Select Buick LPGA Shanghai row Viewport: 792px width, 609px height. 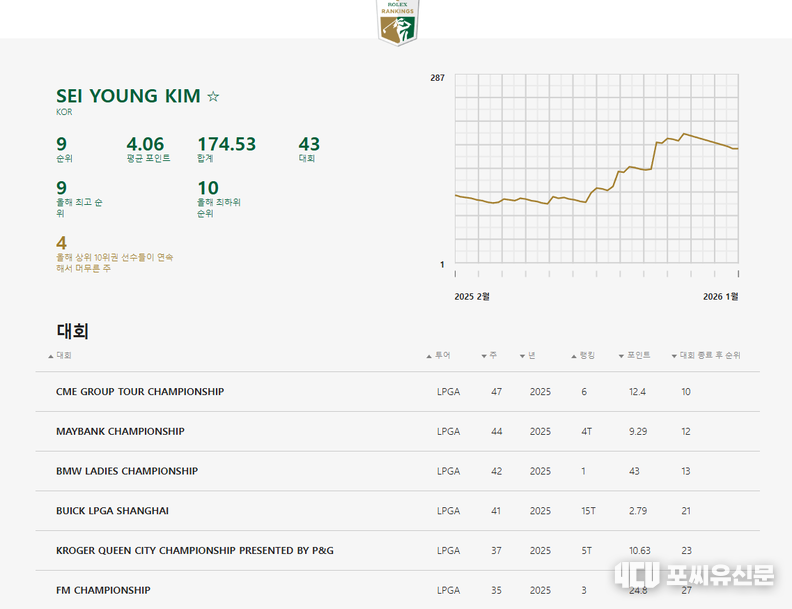coord(112,511)
